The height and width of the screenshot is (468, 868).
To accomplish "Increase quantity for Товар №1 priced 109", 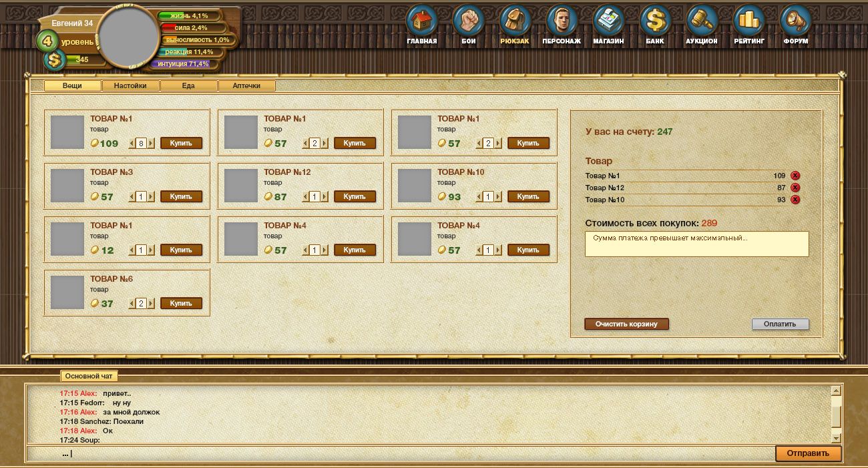I will point(152,143).
